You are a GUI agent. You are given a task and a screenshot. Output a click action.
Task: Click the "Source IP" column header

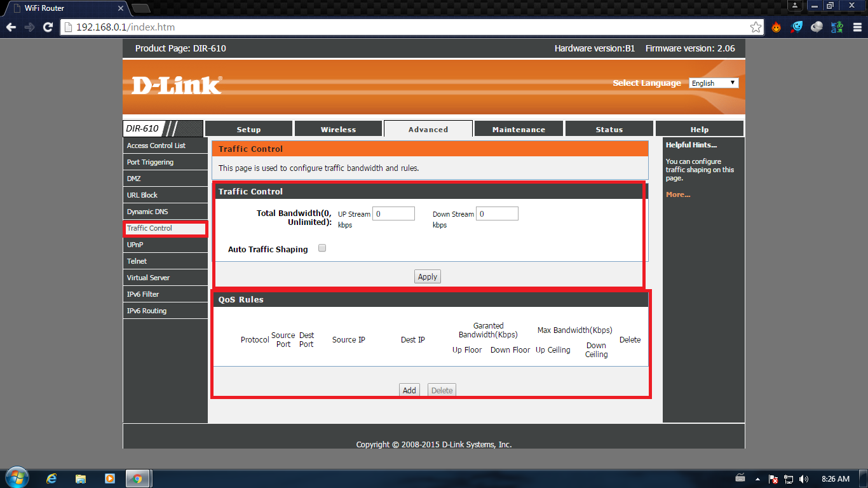point(349,340)
